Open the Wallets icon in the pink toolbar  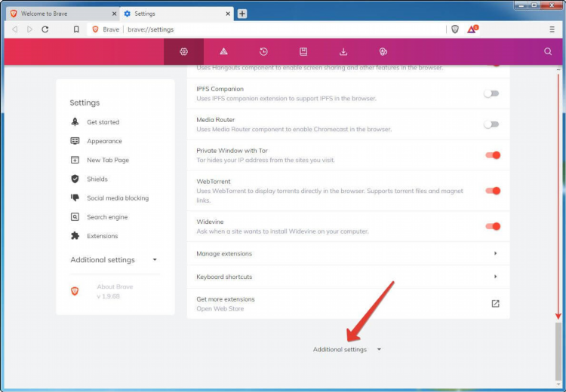tap(383, 51)
